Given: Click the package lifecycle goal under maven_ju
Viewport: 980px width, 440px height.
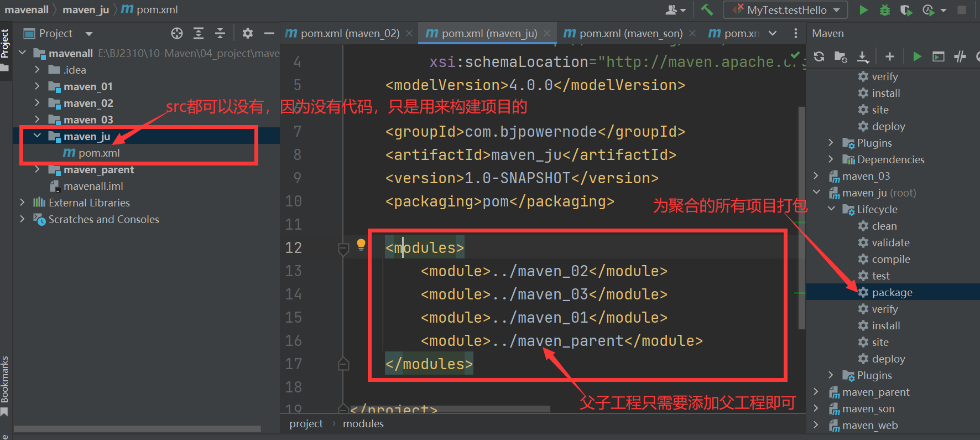Looking at the screenshot, I should [x=892, y=292].
